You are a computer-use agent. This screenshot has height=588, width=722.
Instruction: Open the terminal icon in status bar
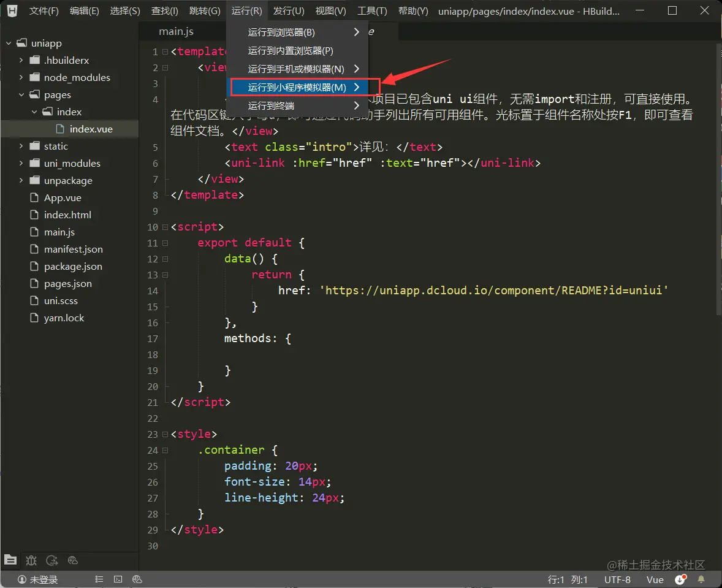tap(118, 579)
